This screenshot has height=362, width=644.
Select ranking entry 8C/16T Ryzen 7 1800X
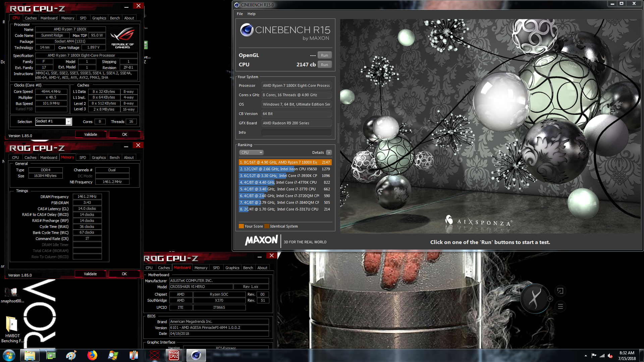click(x=285, y=162)
